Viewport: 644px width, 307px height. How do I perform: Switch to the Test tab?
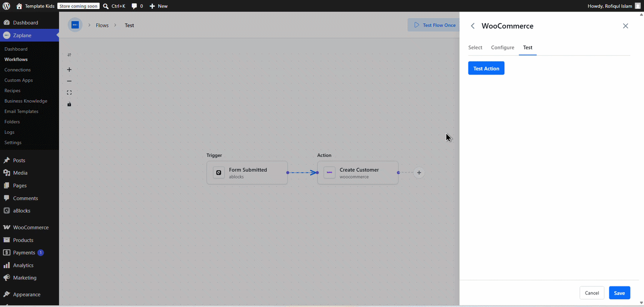click(x=528, y=47)
